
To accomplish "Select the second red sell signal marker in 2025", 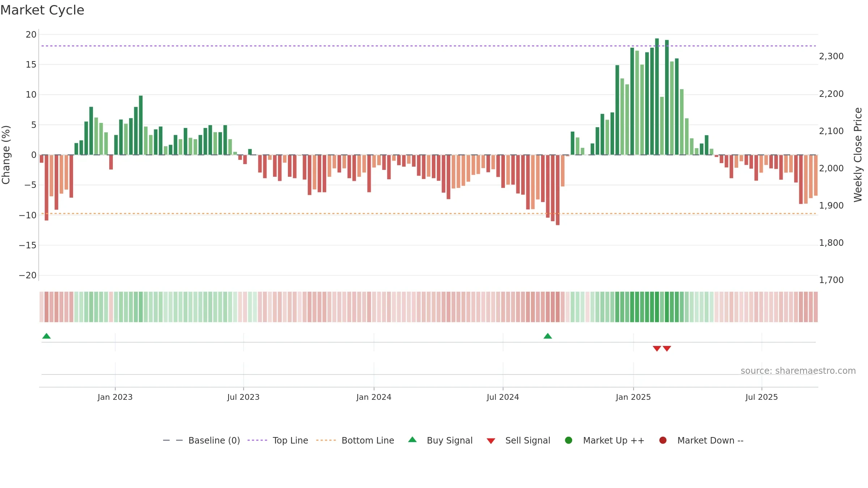I will point(667,348).
